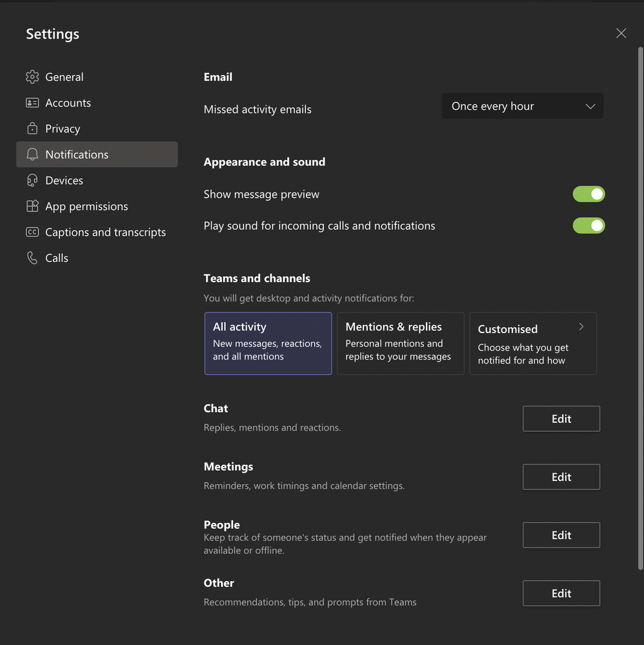Open Calls settings section

tap(97, 258)
